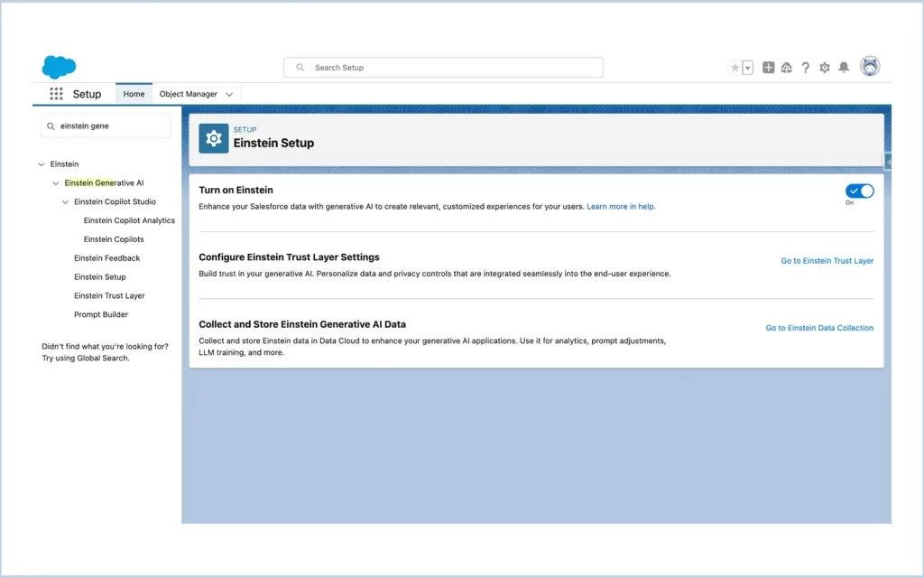
Task: Click Configure Einstein Trust Layer Settings heading
Action: 289,257
